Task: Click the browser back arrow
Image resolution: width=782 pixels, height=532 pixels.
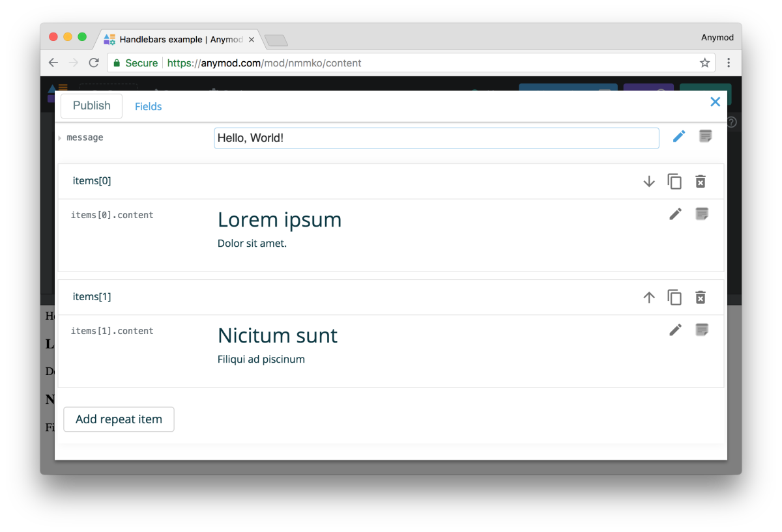Action: 53,63
